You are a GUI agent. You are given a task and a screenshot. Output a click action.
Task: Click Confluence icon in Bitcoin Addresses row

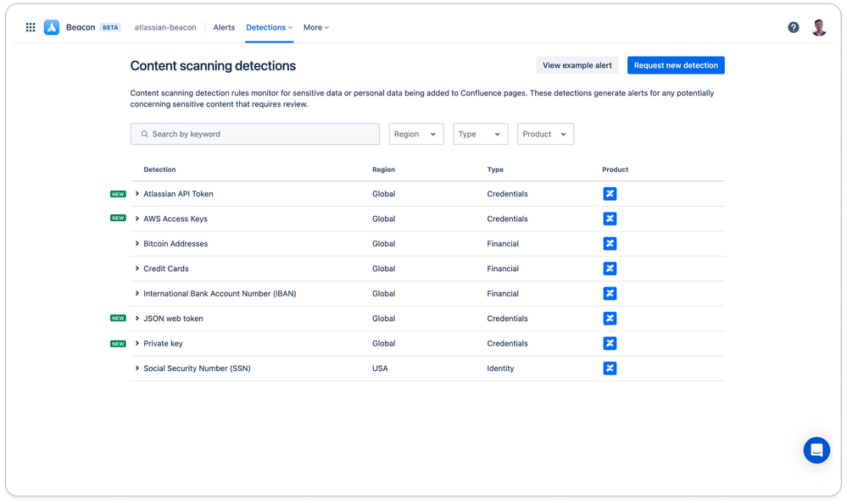click(610, 243)
